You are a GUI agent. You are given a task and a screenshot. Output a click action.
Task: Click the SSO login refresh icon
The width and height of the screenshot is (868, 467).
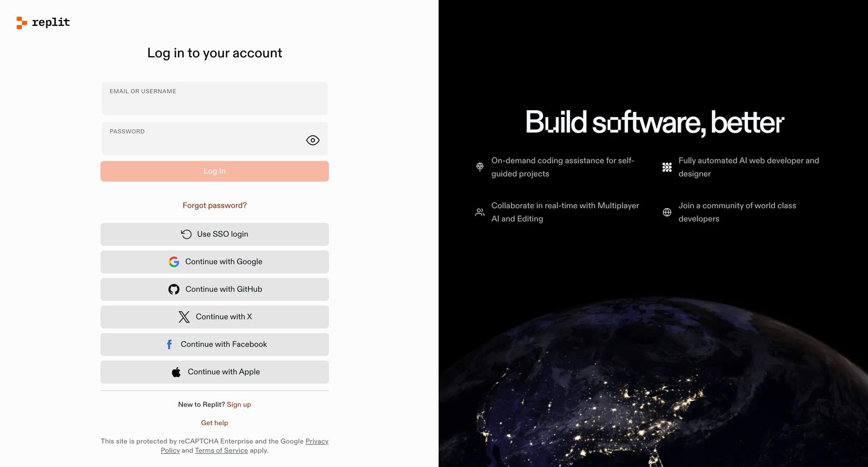187,234
